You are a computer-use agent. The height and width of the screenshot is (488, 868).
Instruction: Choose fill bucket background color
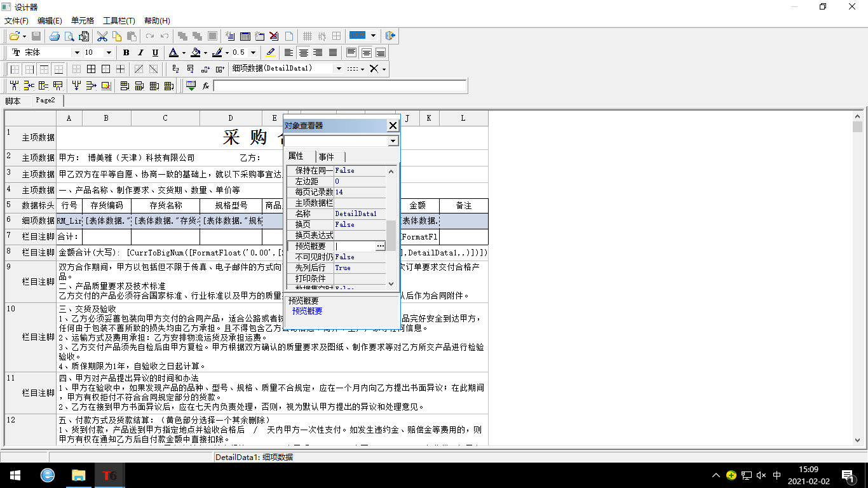(x=195, y=52)
